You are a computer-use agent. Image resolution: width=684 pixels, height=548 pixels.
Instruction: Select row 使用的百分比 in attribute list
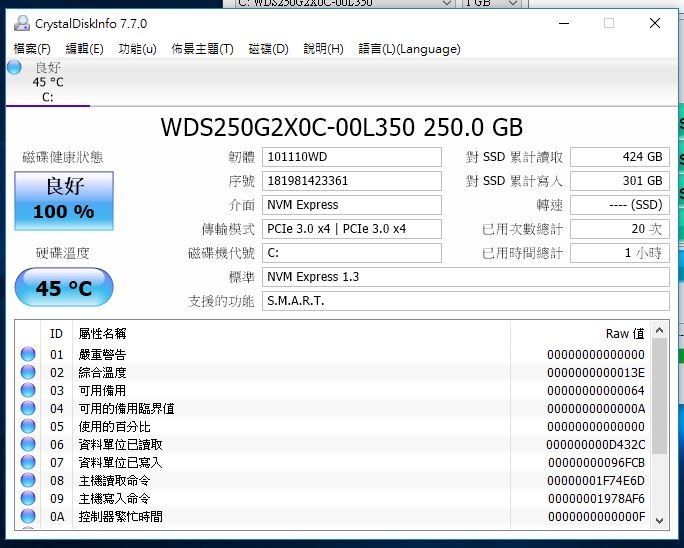coord(333,426)
